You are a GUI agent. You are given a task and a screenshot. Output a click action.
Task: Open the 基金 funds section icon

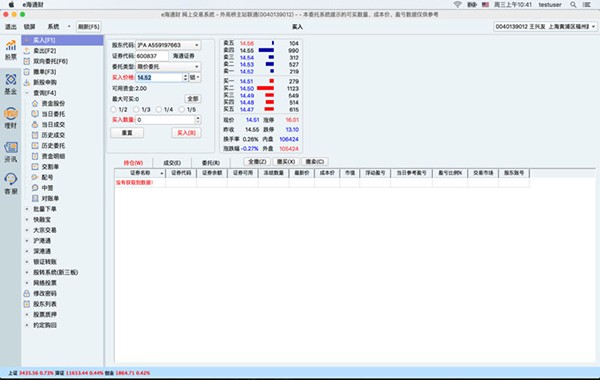click(x=11, y=84)
